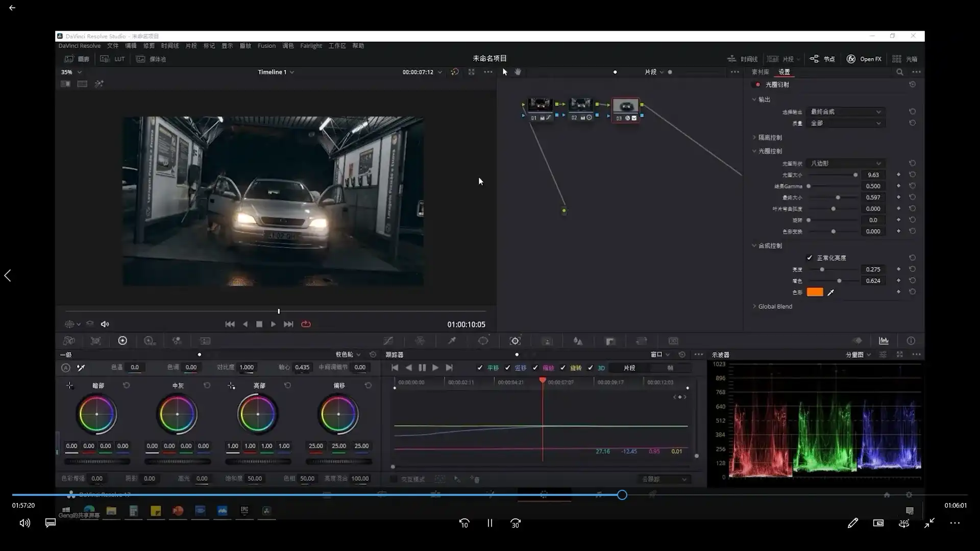Expand the Global Blend section
The height and width of the screenshot is (551, 980).
point(775,307)
